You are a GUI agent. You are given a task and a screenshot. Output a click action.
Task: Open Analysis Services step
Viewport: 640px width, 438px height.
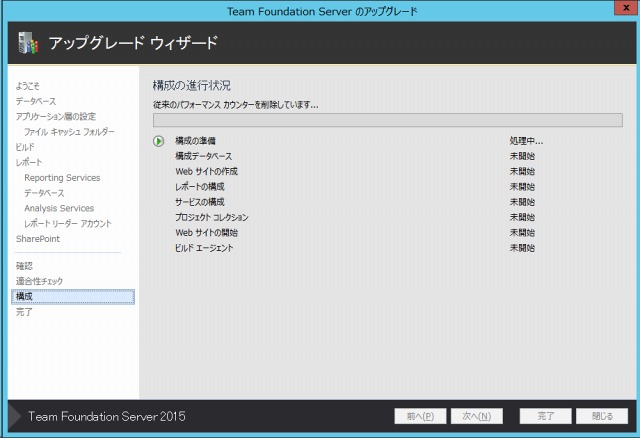[59, 209]
